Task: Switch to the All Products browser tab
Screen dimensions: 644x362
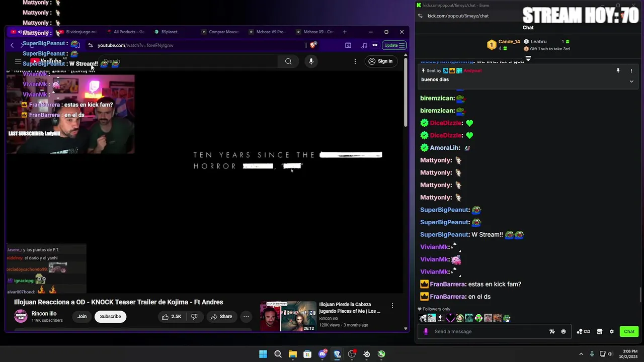Action: click(125, 32)
